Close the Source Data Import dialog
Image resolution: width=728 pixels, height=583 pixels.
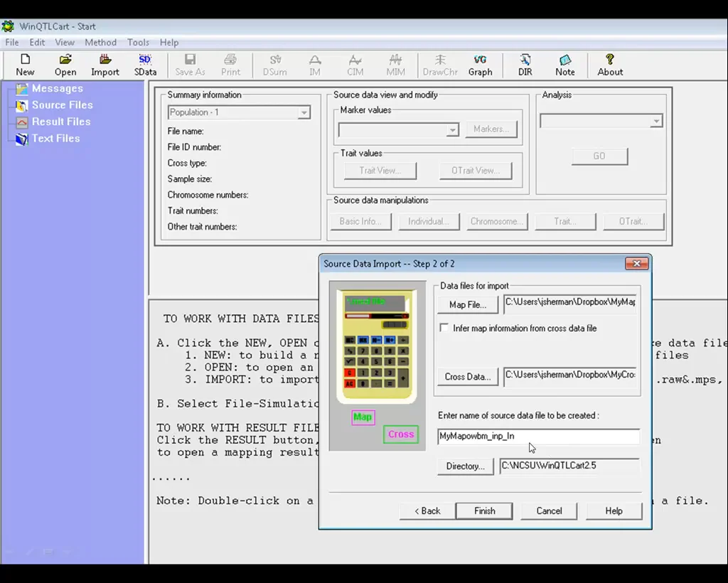click(636, 264)
